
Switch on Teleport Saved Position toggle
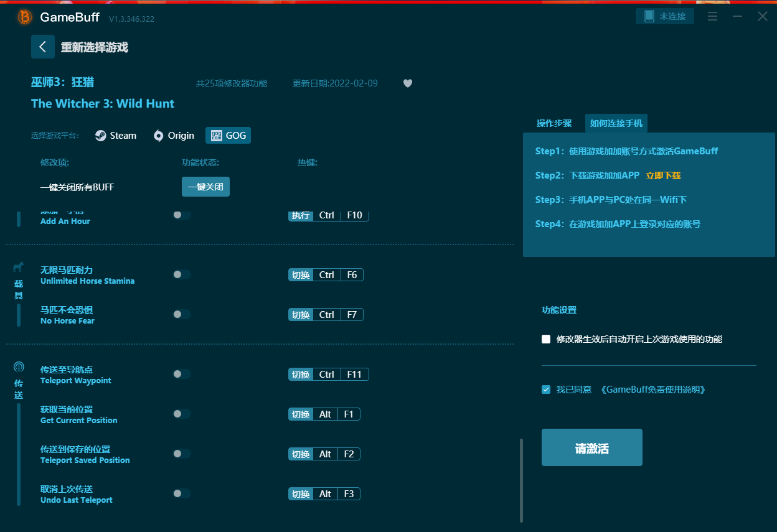182,454
